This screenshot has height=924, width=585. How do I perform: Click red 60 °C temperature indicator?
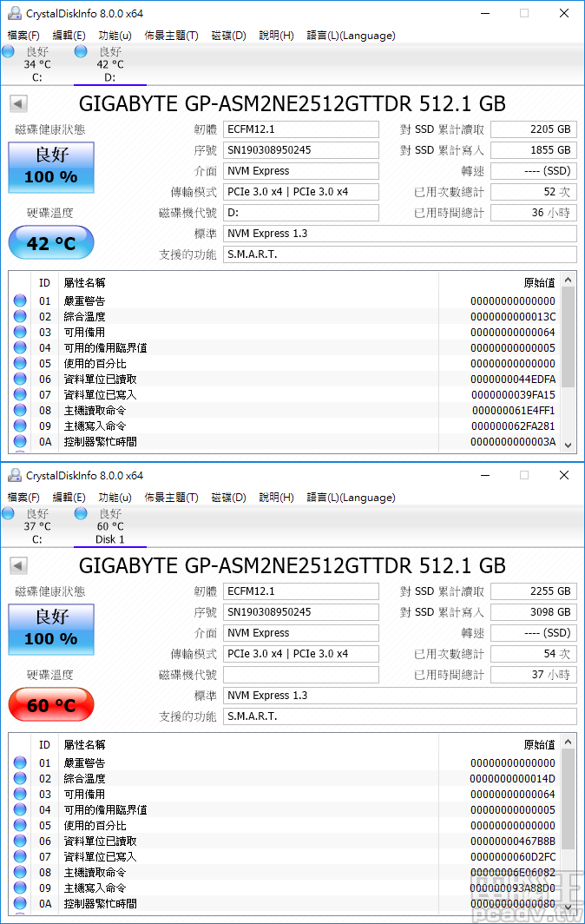(51, 705)
